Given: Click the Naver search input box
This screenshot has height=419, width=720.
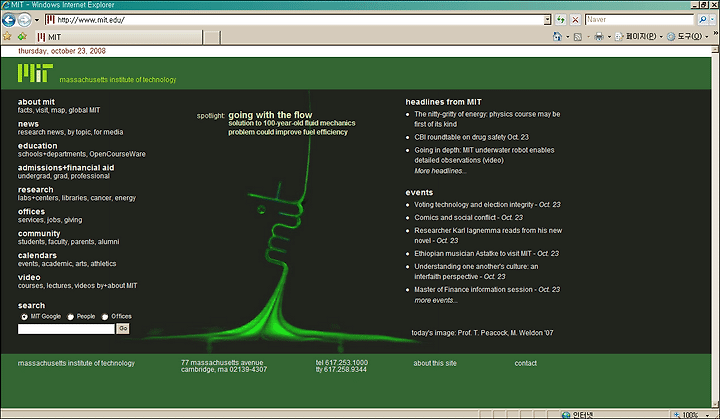Looking at the screenshot, I should pos(639,20).
